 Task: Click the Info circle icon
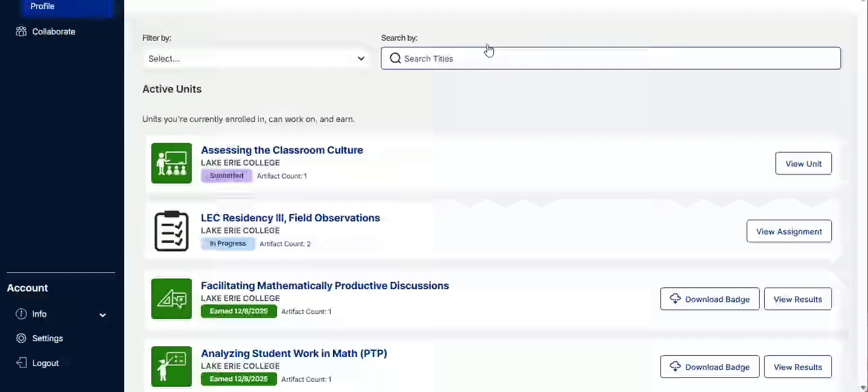tap(21, 314)
